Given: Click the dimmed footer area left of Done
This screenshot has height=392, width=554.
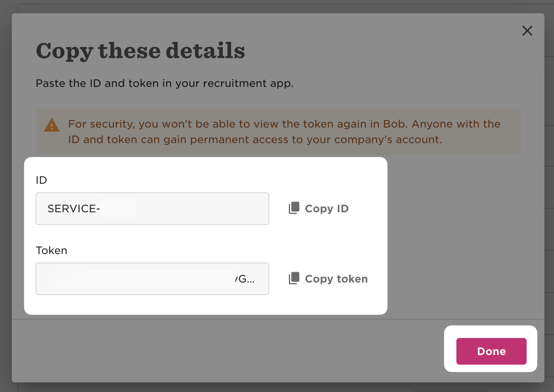Looking at the screenshot, I should click(x=222, y=351).
